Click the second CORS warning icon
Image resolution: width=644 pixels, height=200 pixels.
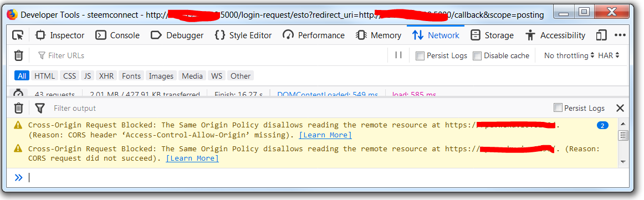click(18, 148)
